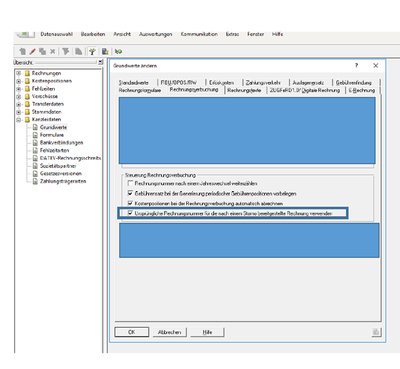400x369 pixels.
Task: Click the question mark help icon in dialog title
Action: pos(356,65)
